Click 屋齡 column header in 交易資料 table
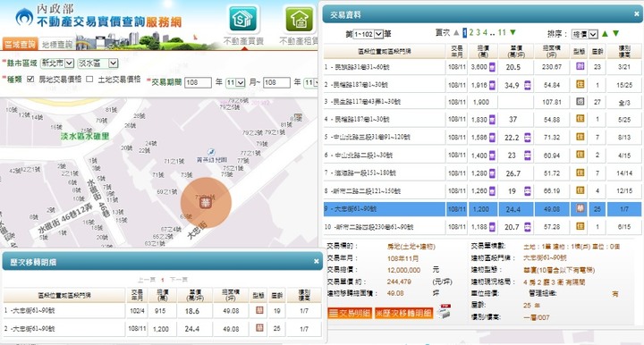Screen dimensions: 644x345 597,51
